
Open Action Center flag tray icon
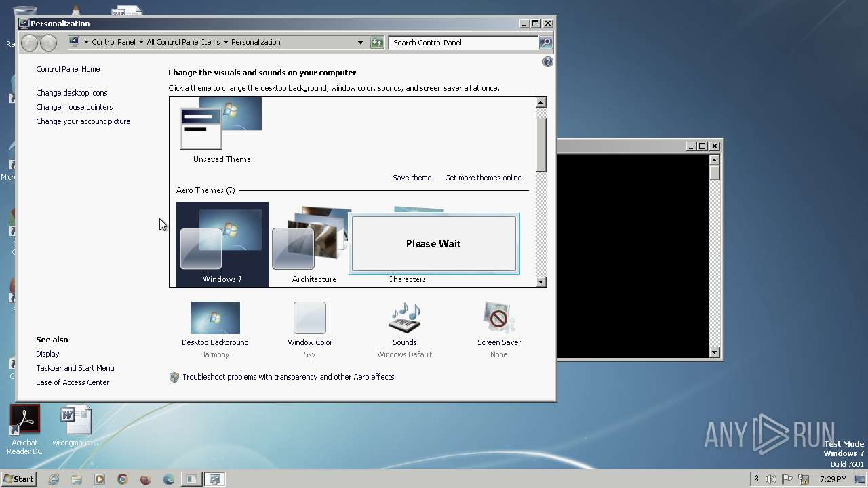point(787,479)
